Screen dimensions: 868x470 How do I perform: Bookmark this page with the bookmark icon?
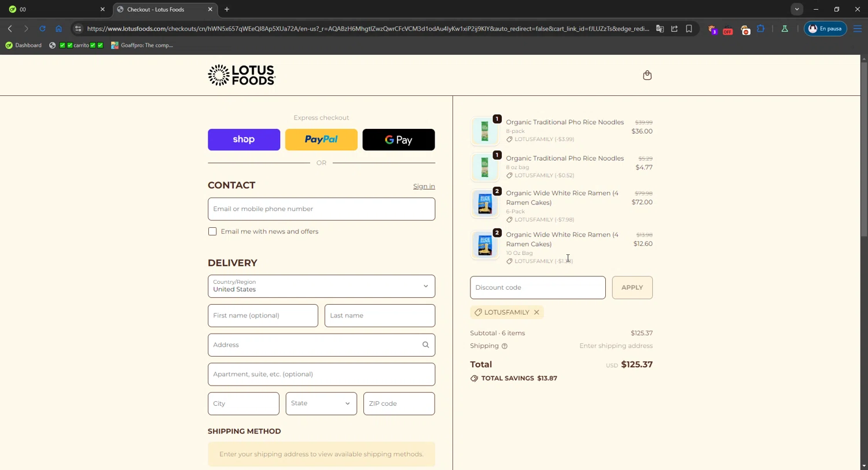[x=689, y=28]
